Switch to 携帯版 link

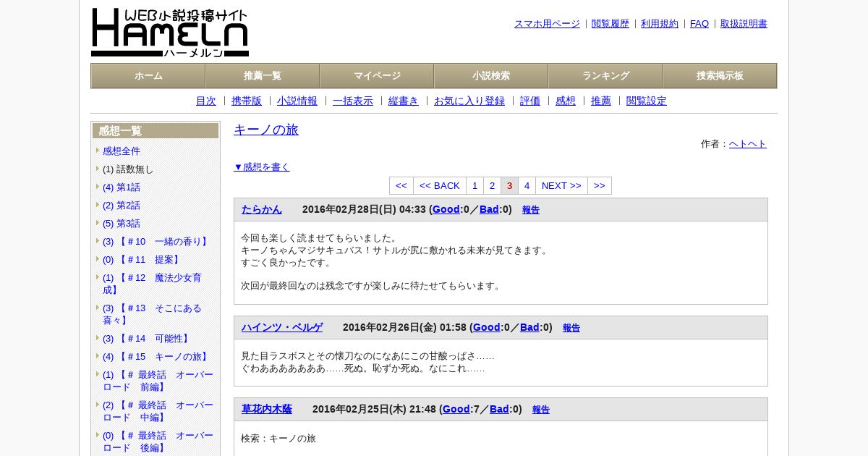point(247,101)
